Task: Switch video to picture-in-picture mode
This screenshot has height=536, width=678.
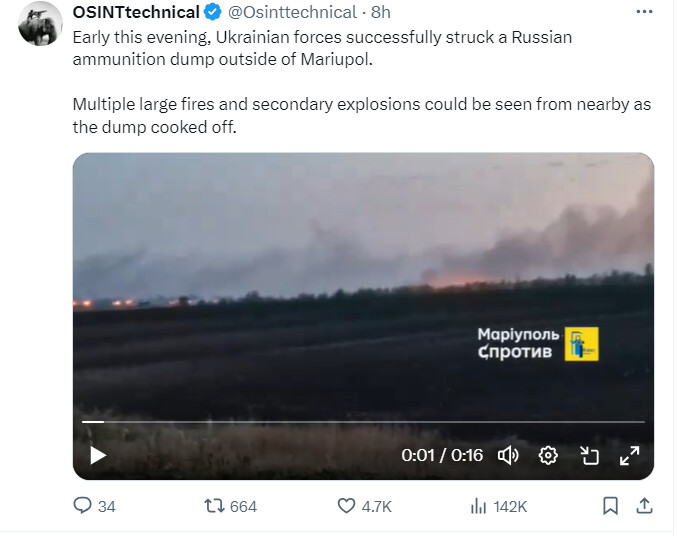Action: coord(589,455)
